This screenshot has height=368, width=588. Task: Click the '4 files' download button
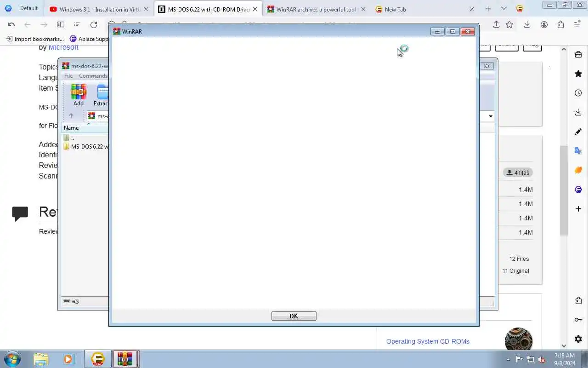coord(518,172)
